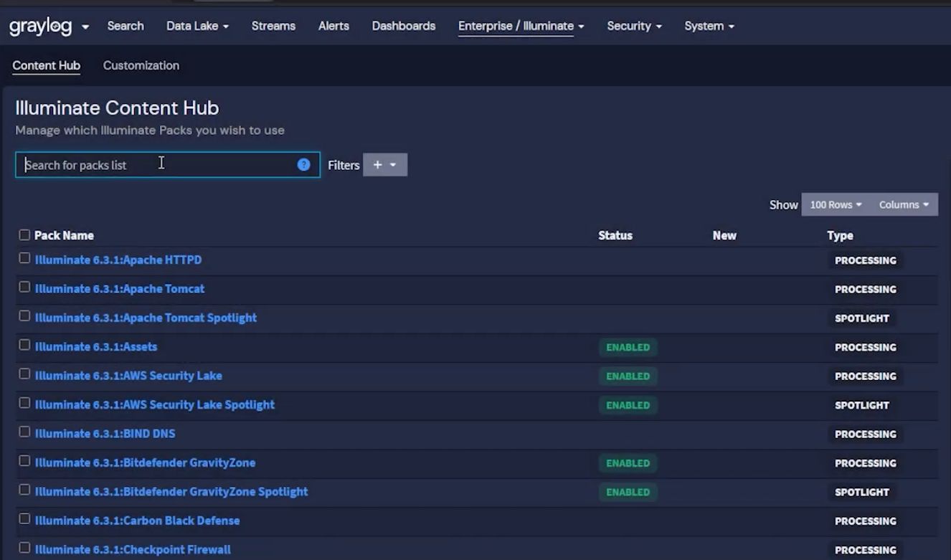The height and width of the screenshot is (560, 951).
Task: Expand the Security menu
Action: tap(634, 26)
